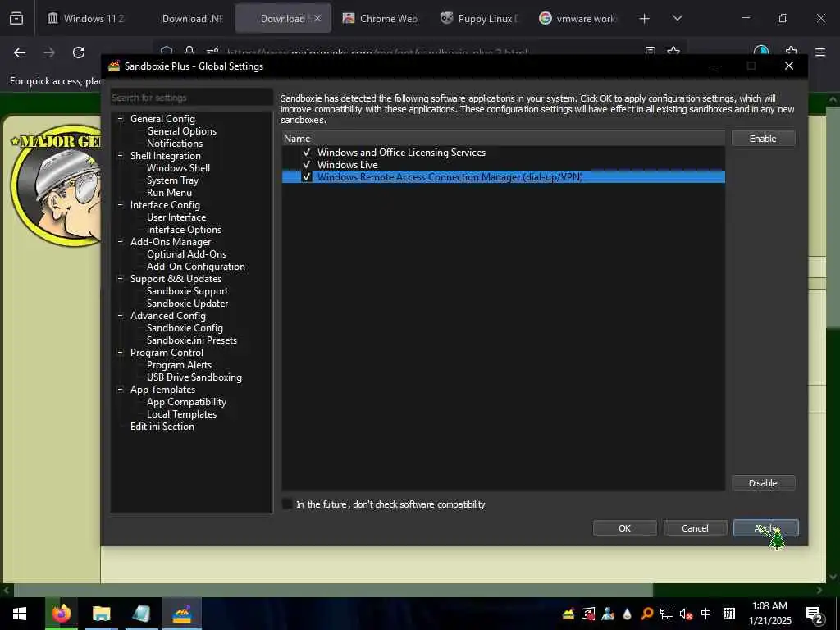Select Notifications in settings tree
840x630 pixels.
click(175, 143)
